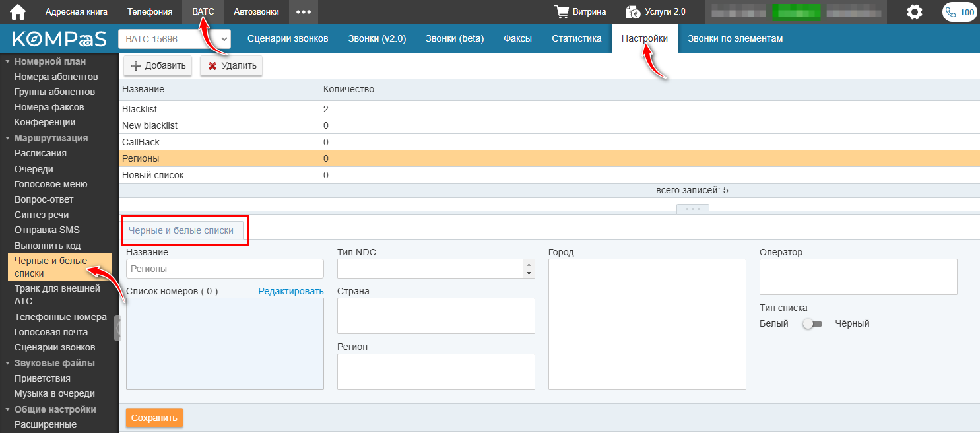Select the Новый список row

(549, 175)
